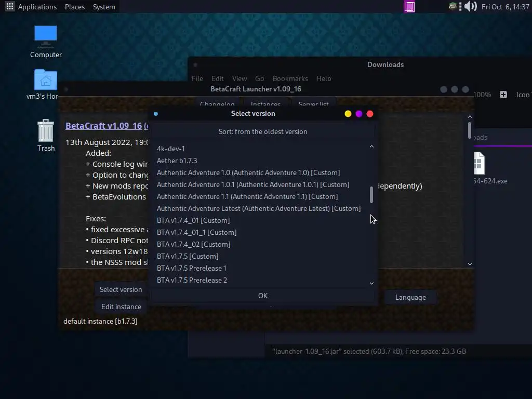The height and width of the screenshot is (399, 532).
Task: Click the version list scrollbar thumb
Action: 371,195
